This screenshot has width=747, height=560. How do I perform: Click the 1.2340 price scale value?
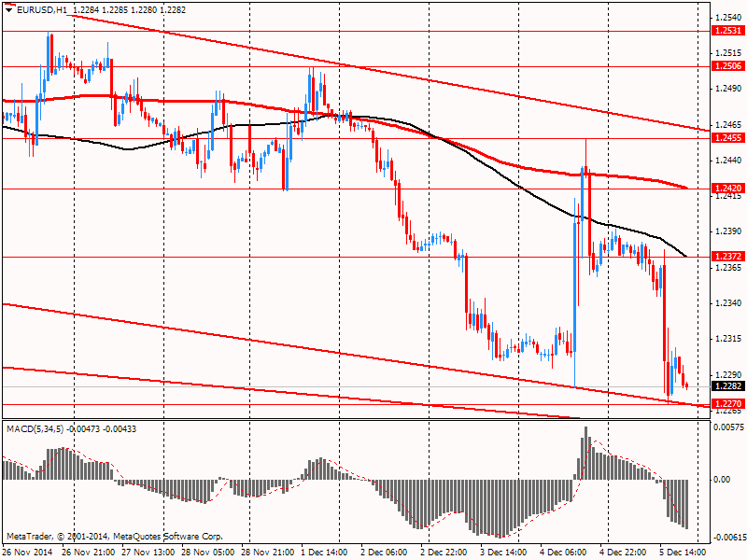pyautogui.click(x=728, y=303)
